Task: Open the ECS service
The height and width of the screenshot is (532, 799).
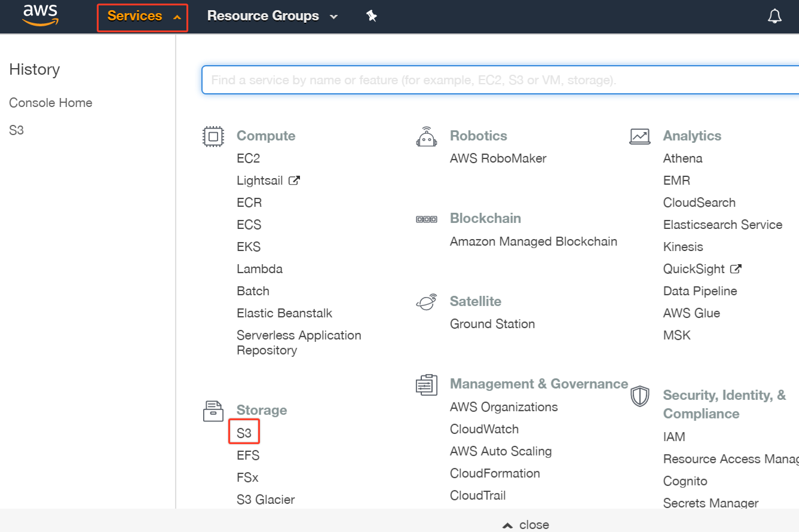Action: (x=249, y=225)
